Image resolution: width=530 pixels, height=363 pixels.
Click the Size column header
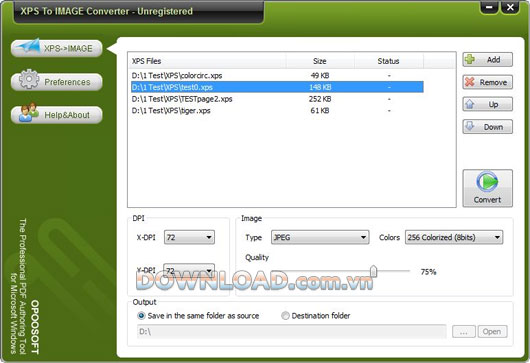(320, 61)
